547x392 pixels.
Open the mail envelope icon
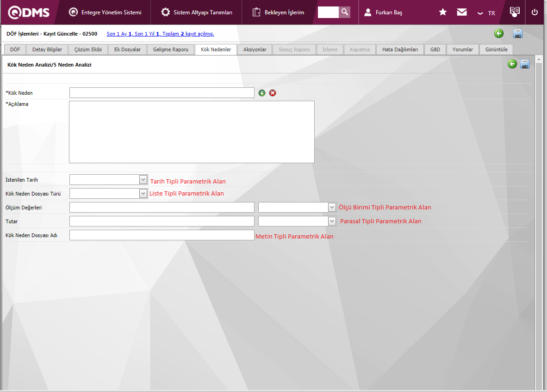coord(462,12)
